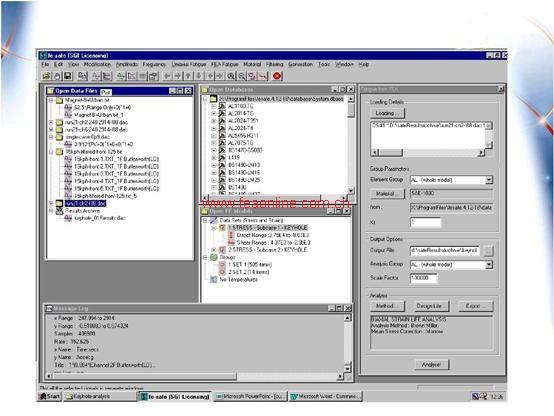Select 1 SET 1 group item

[x=250, y=265]
